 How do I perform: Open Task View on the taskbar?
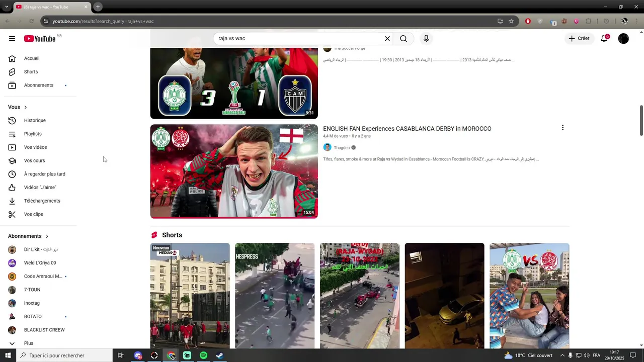click(x=121, y=355)
